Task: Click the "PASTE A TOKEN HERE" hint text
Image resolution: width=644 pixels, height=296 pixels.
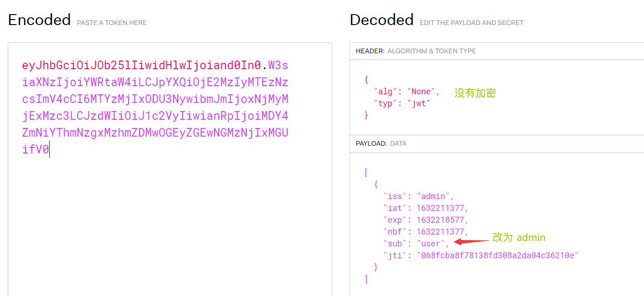Action: [x=112, y=23]
